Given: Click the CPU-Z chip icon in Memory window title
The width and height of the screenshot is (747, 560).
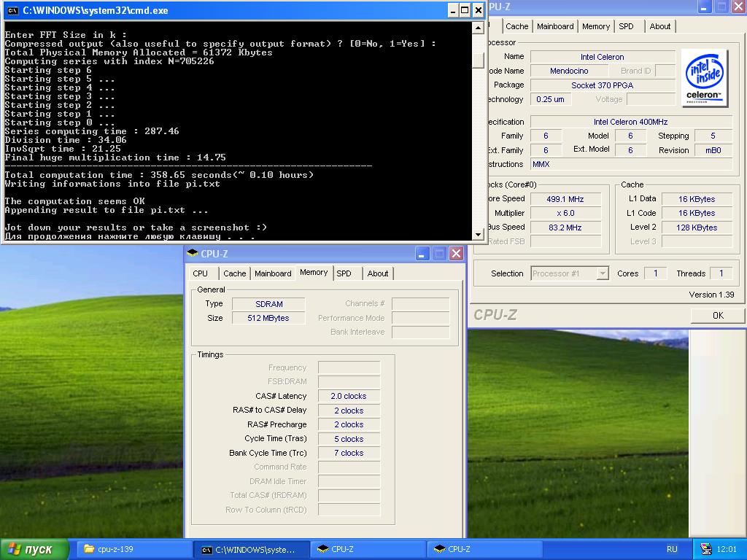Looking at the screenshot, I should tap(193, 253).
